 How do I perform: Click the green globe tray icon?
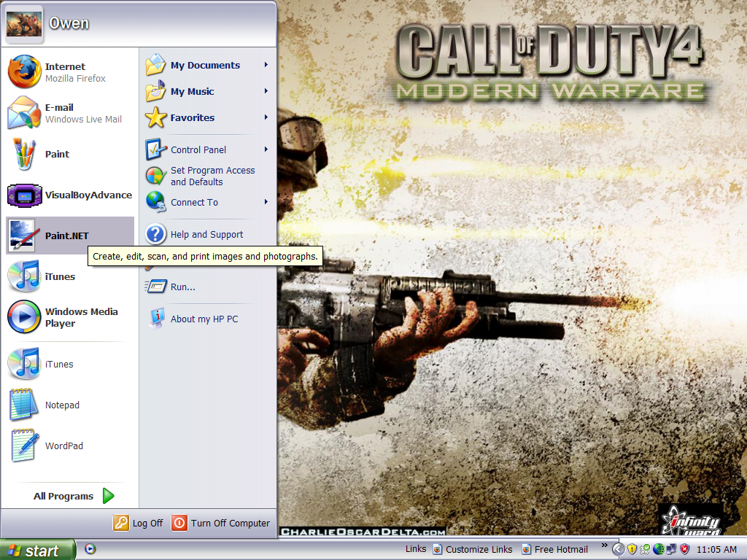coord(659,549)
